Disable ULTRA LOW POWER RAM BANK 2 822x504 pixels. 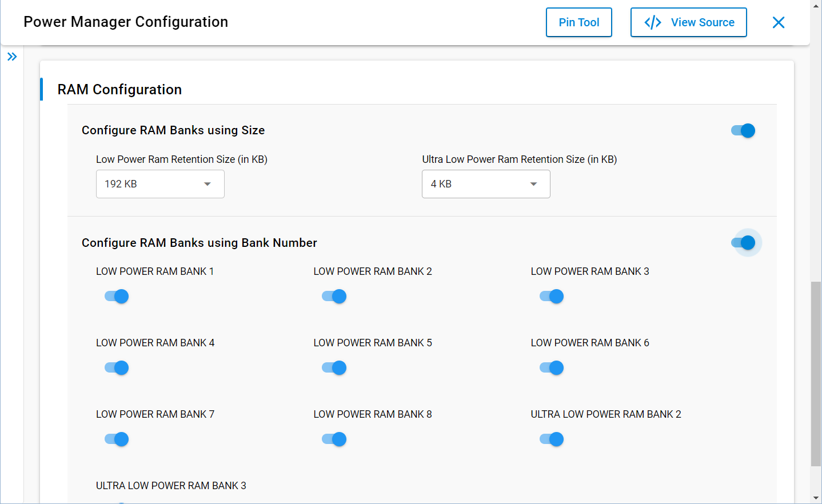click(550, 439)
